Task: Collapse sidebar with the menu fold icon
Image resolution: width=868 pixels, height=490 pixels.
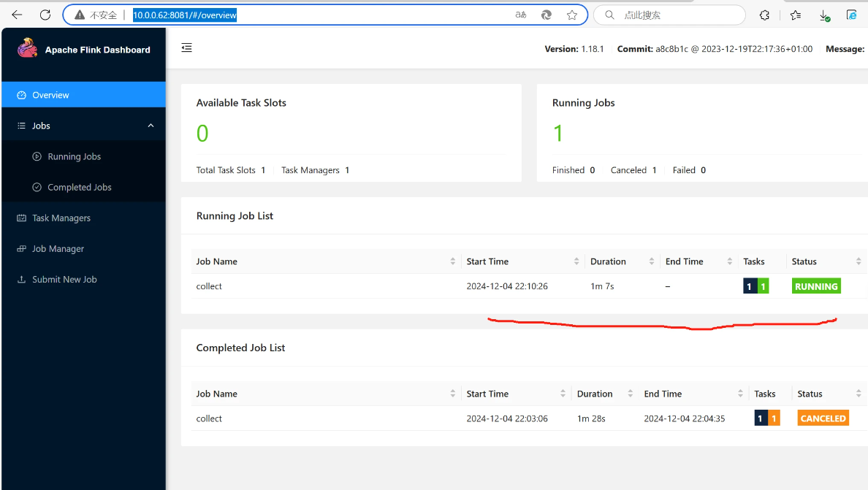Action: (186, 48)
